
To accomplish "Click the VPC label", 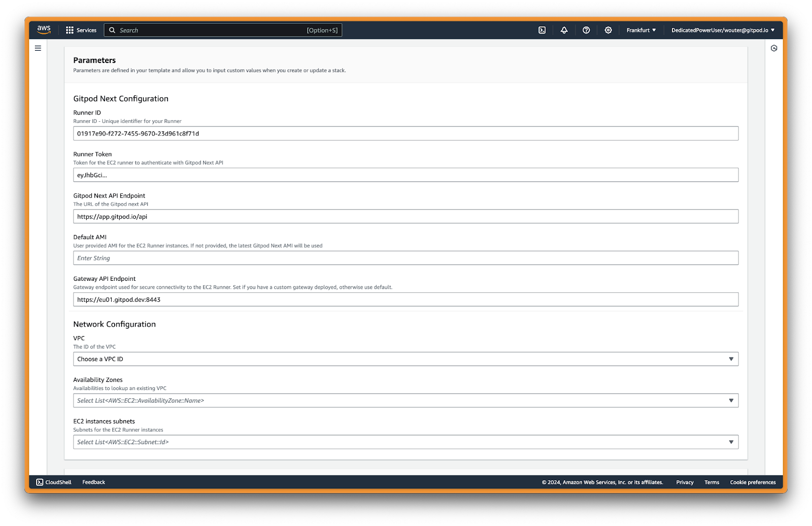I will click(x=79, y=338).
